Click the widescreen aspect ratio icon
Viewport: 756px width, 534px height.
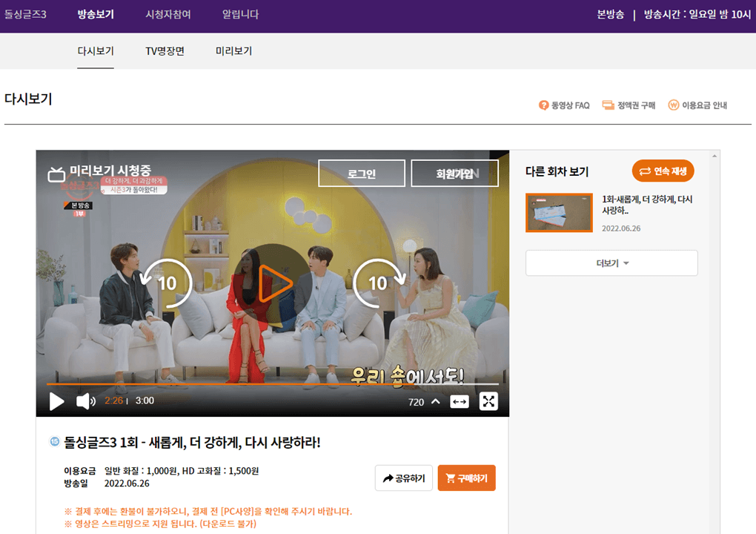[x=460, y=401]
